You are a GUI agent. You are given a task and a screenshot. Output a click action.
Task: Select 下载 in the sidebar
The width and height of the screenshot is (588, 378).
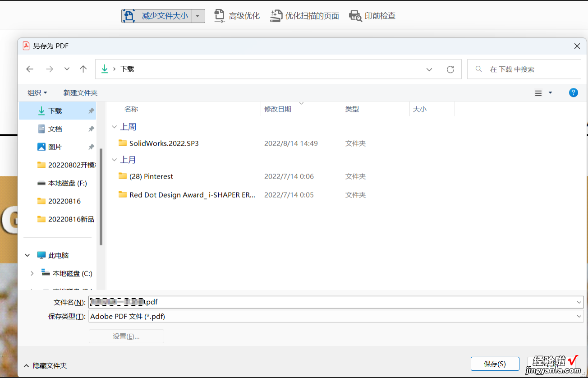tap(57, 111)
